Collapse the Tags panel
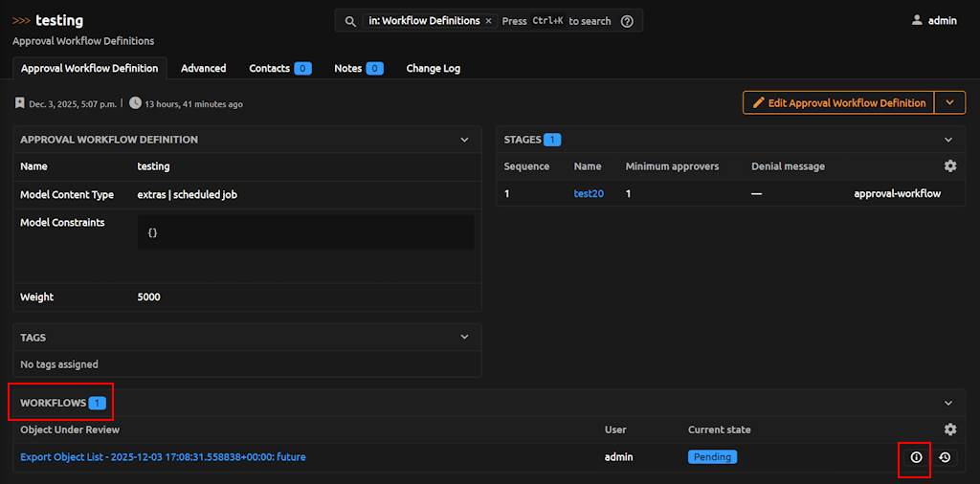This screenshot has height=484, width=980. point(464,338)
